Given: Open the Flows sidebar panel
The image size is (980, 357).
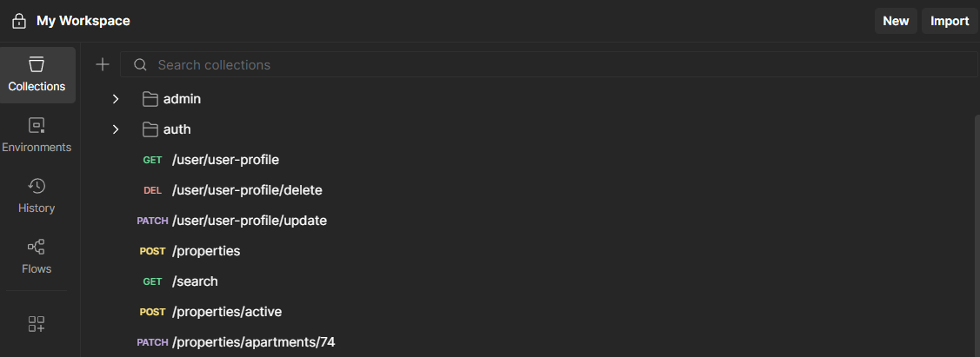Looking at the screenshot, I should tap(37, 257).
